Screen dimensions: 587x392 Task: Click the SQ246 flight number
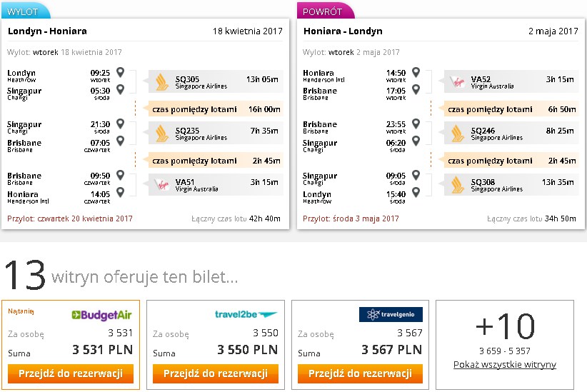483,130
